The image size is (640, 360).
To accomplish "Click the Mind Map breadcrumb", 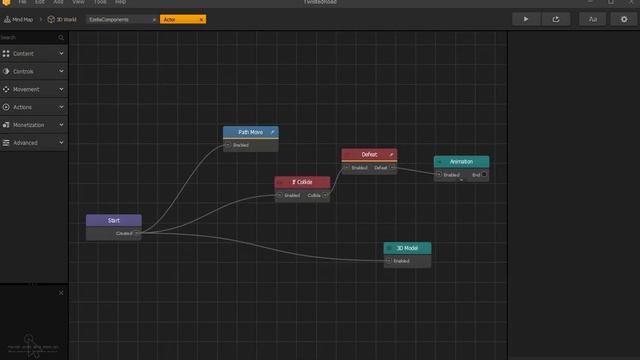I will tap(18, 19).
